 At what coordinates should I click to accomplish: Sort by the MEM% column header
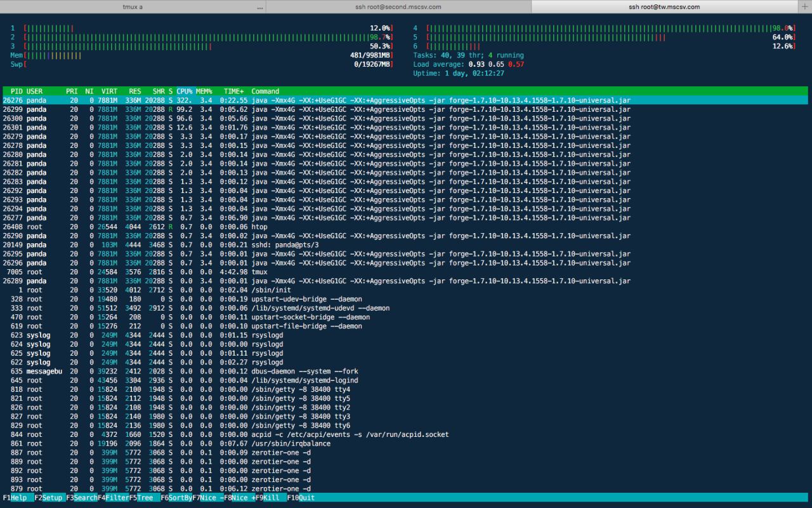click(x=204, y=91)
